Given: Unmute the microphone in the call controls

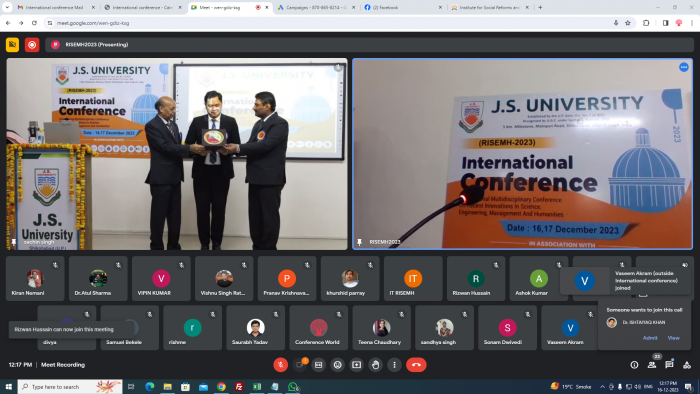Looking at the screenshot, I should click(x=280, y=365).
